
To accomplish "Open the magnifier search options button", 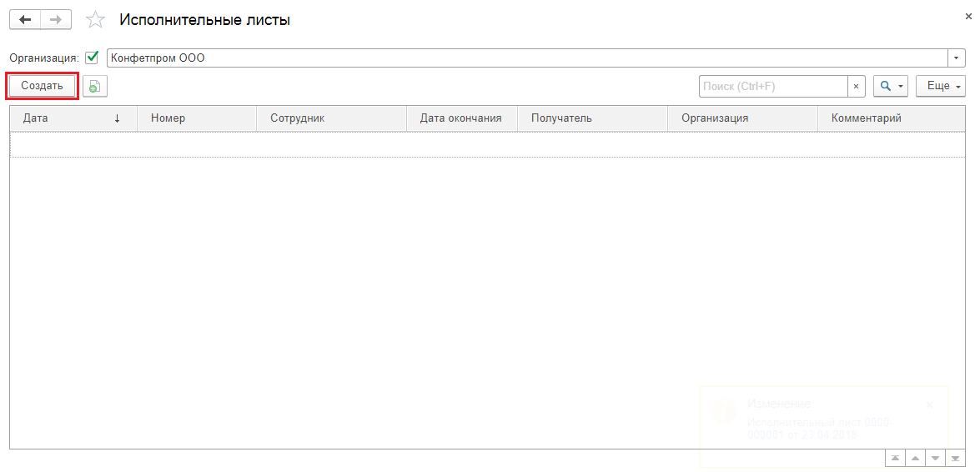I will coord(891,86).
